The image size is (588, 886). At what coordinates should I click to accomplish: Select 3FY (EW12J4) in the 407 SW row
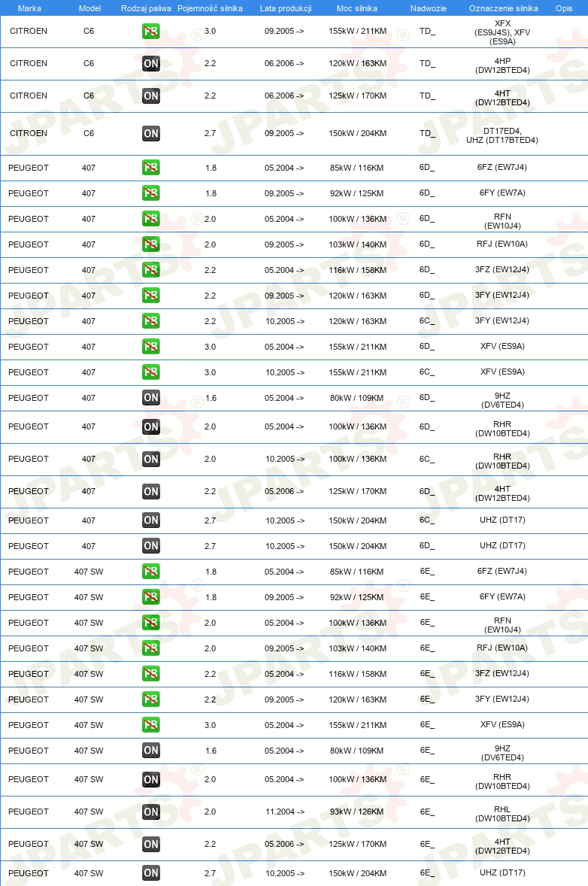[502, 699]
